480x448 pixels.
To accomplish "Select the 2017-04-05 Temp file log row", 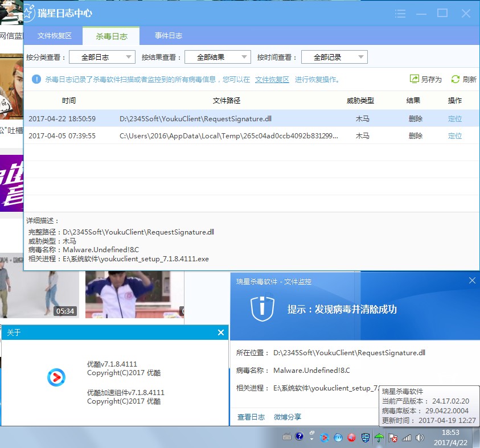I will tap(228, 136).
